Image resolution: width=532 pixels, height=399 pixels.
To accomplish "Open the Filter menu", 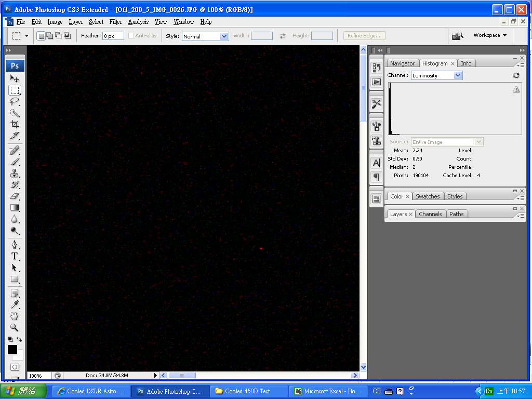I will click(116, 22).
